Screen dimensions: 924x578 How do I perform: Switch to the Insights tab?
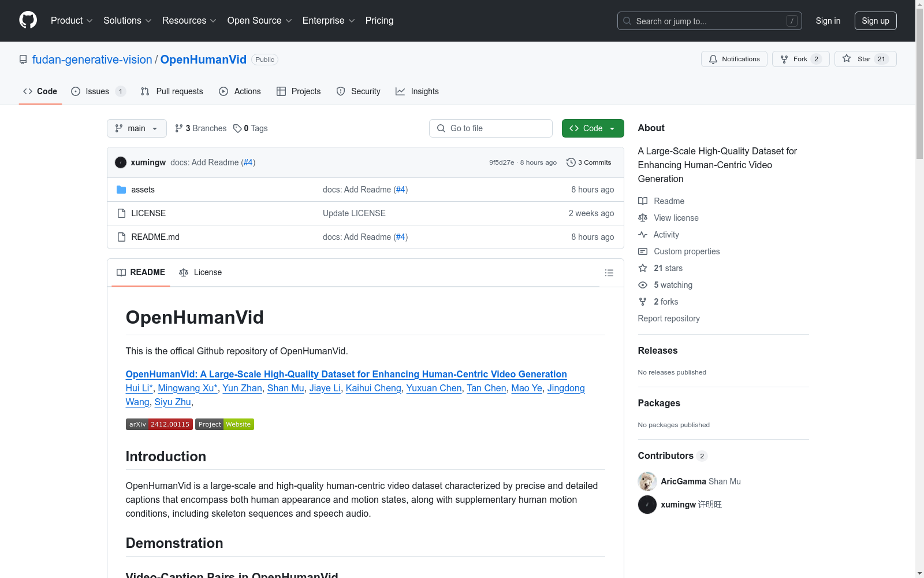(x=417, y=91)
